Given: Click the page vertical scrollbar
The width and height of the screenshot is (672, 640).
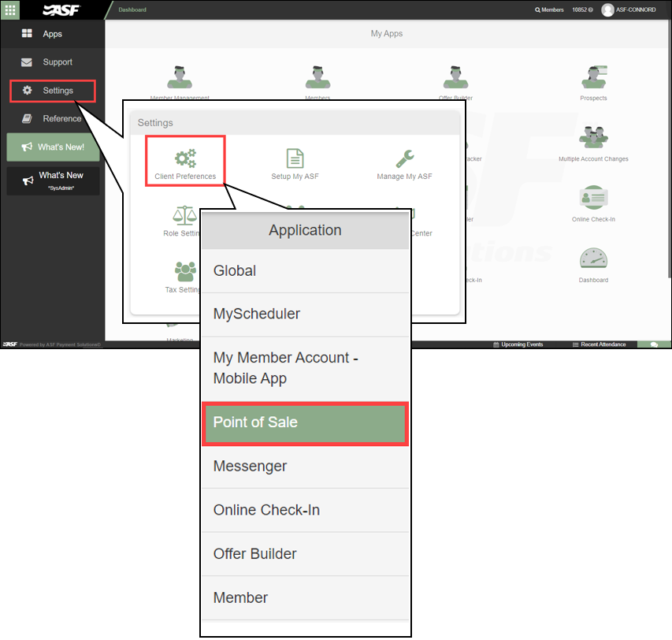Looking at the screenshot, I should [x=670, y=150].
